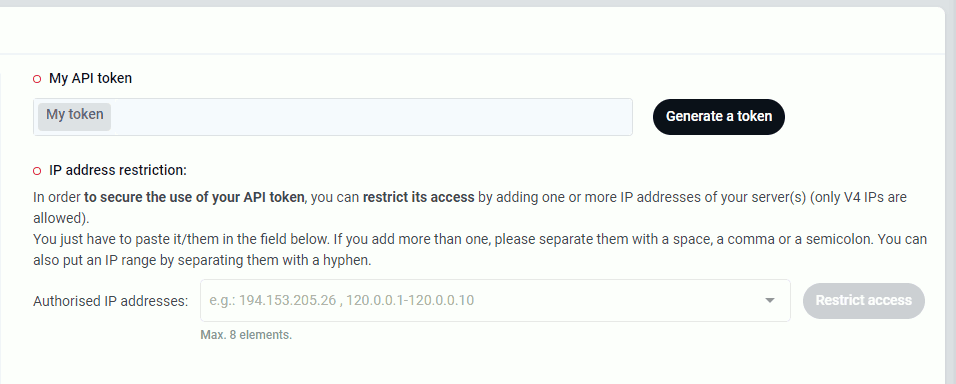Click bold text about securing your API token
The height and width of the screenshot is (384, 956).
194,197
